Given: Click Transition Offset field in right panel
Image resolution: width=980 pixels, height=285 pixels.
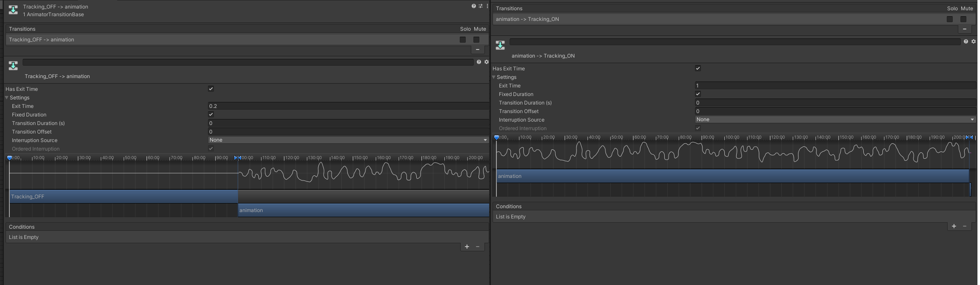Looking at the screenshot, I should (x=835, y=111).
